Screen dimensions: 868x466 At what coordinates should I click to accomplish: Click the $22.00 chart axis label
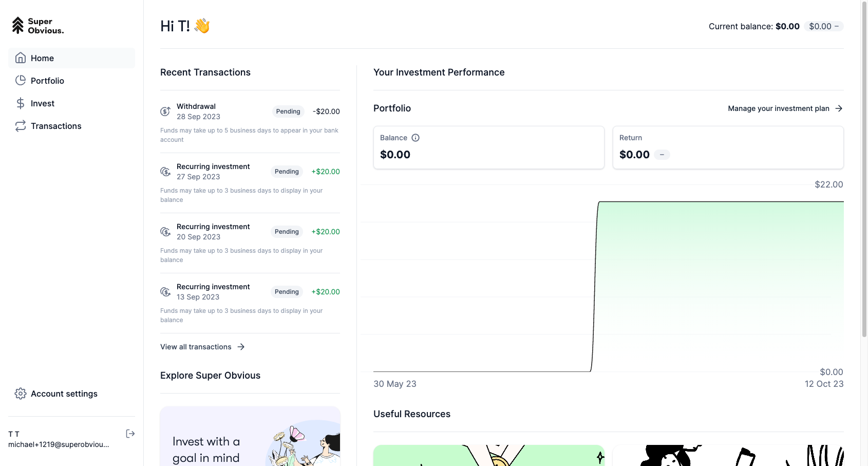click(829, 184)
